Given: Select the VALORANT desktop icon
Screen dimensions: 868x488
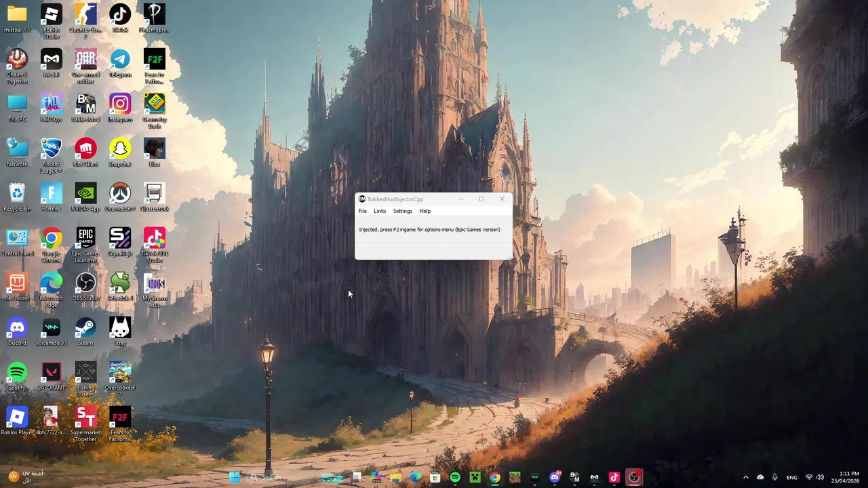Looking at the screenshot, I should pyautogui.click(x=52, y=376).
